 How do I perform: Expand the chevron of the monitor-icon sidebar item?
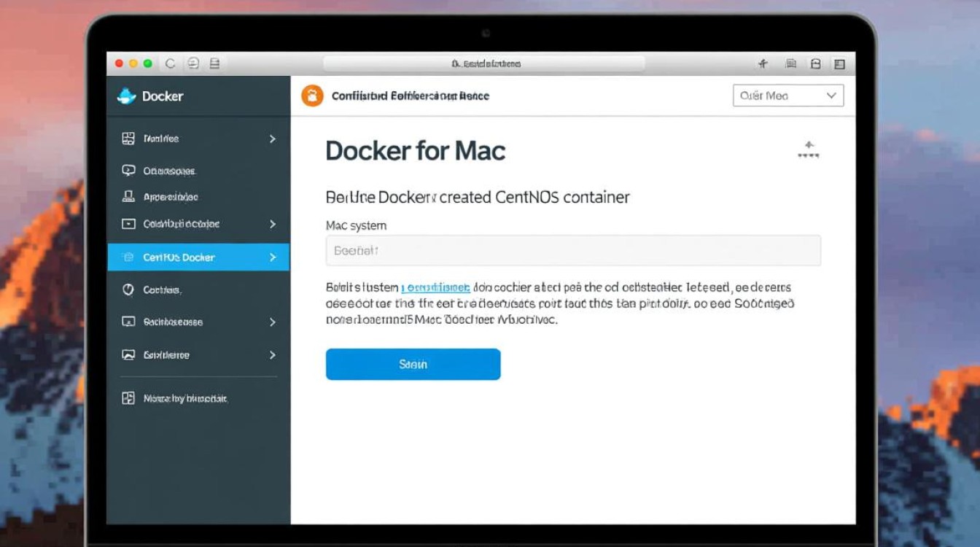coord(273,322)
